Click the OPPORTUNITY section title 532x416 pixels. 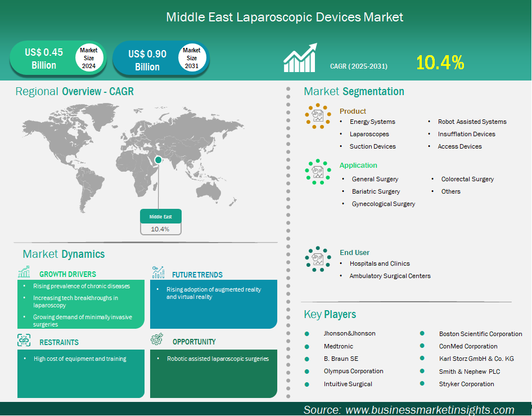[194, 342]
